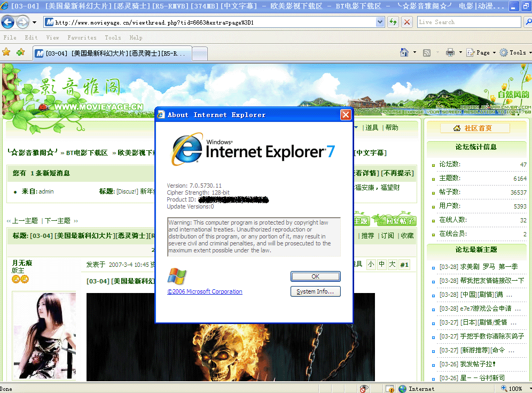
Task: Click the RSS Feeds icon
Action: coord(427,52)
